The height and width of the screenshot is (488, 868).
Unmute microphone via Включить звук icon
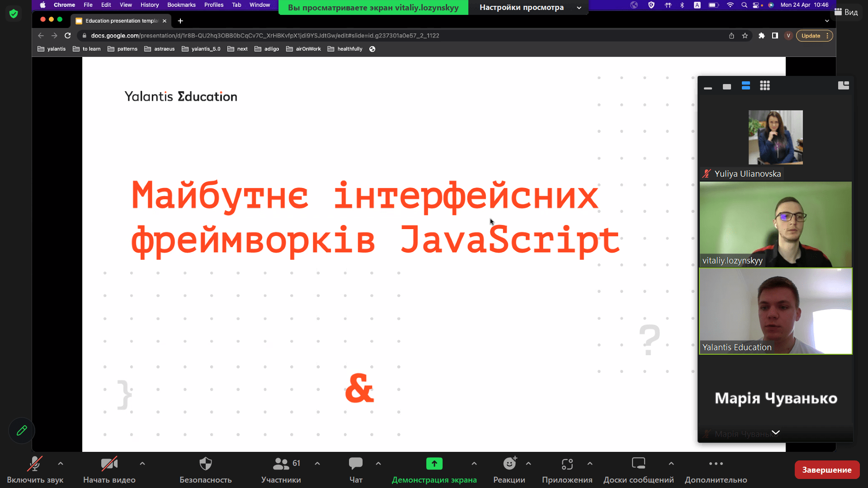point(35,464)
